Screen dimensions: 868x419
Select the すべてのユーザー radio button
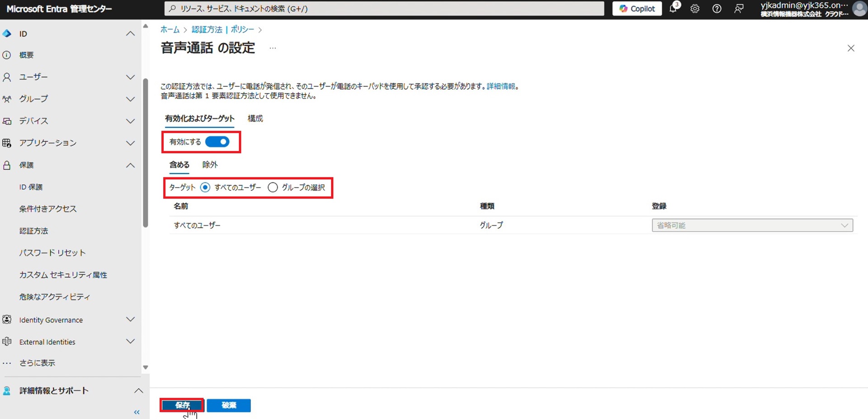[x=205, y=187]
